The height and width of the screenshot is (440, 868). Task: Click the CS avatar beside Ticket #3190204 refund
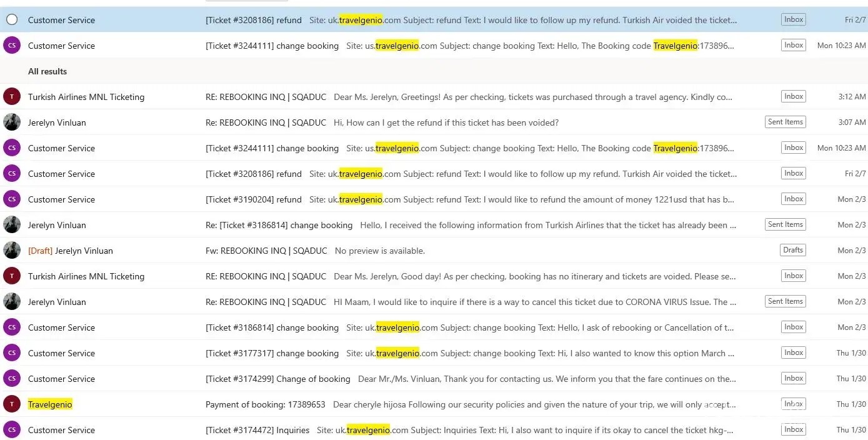pos(11,199)
